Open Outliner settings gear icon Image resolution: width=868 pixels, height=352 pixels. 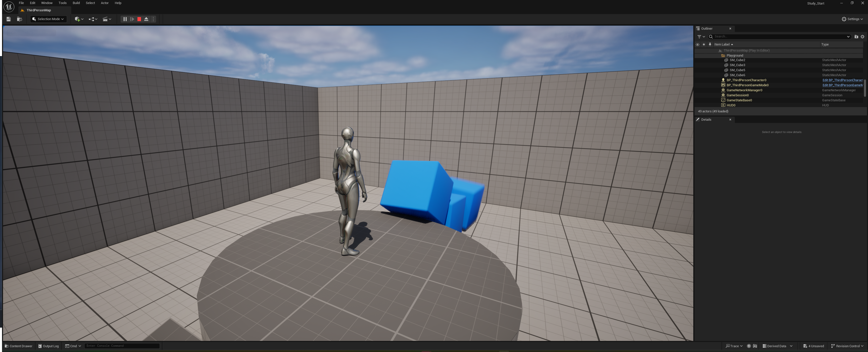click(x=863, y=37)
